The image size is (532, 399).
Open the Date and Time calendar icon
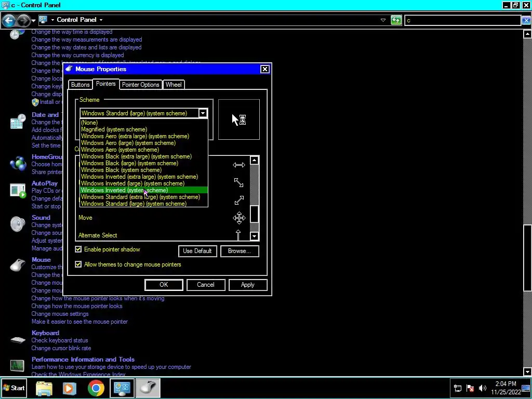(18, 122)
